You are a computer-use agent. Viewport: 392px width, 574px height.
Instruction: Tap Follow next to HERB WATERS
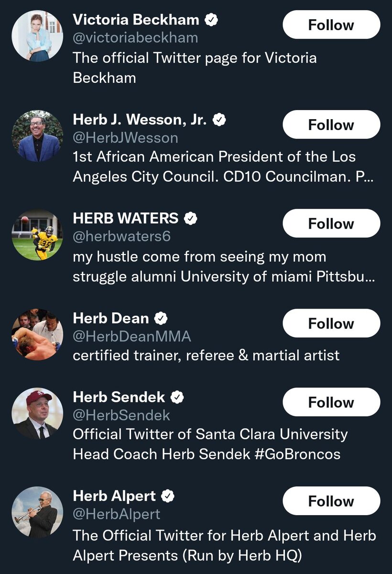tap(331, 224)
